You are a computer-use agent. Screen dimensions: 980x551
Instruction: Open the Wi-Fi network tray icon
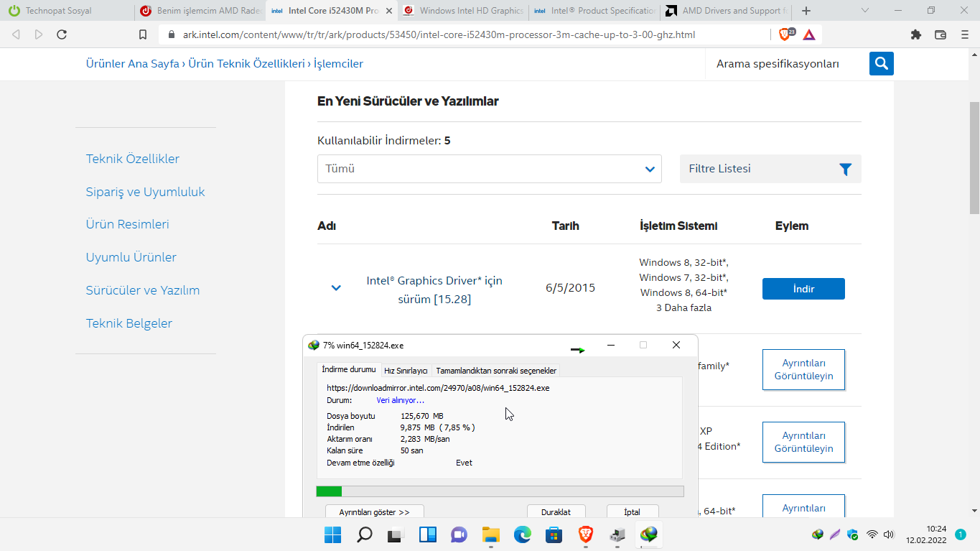click(872, 534)
